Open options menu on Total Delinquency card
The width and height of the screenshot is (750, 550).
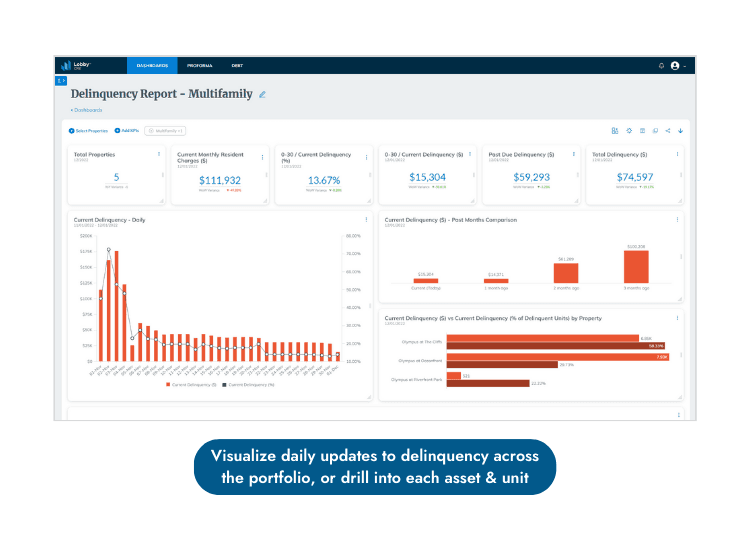pyautogui.click(x=677, y=154)
